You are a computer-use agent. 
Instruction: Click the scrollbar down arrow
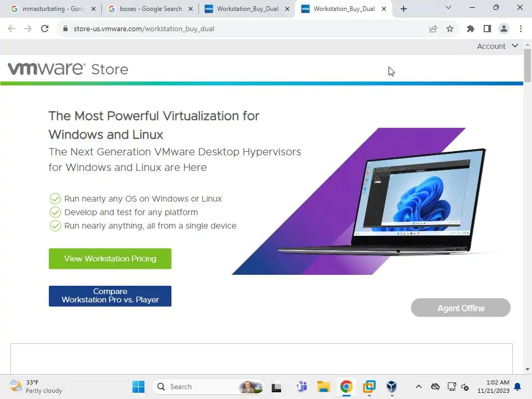click(527, 369)
